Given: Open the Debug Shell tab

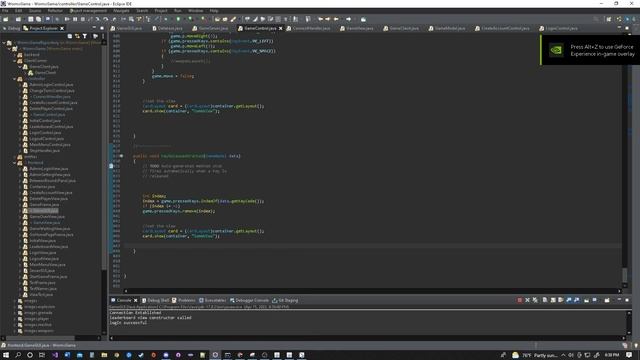Looking at the screenshot, I should coord(155,300).
